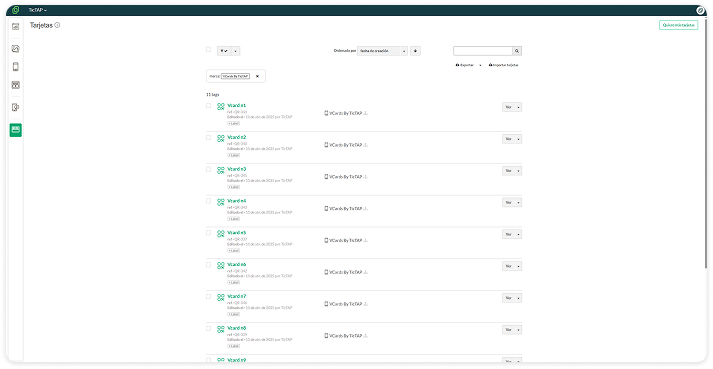Expand the Exportar options arrow
The image size is (713, 369).
(x=480, y=66)
